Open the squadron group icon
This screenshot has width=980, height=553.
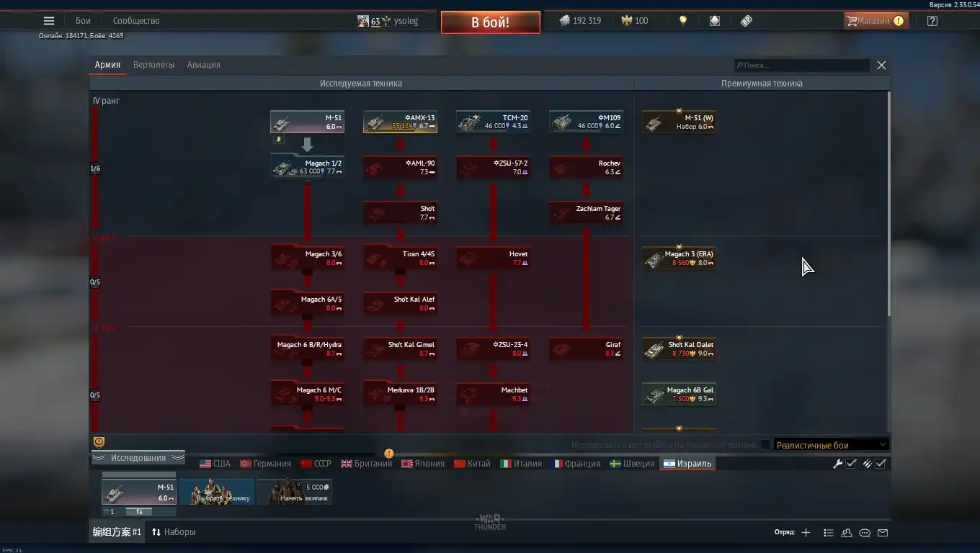click(x=847, y=533)
